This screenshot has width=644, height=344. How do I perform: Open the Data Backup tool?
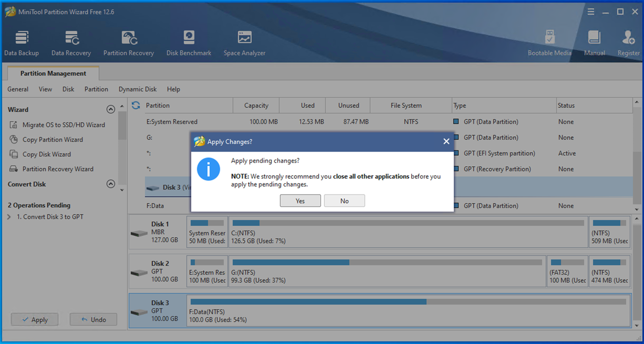(22, 43)
